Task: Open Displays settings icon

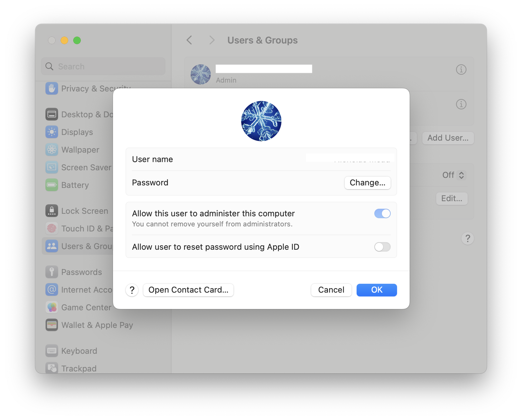Action: point(51,132)
